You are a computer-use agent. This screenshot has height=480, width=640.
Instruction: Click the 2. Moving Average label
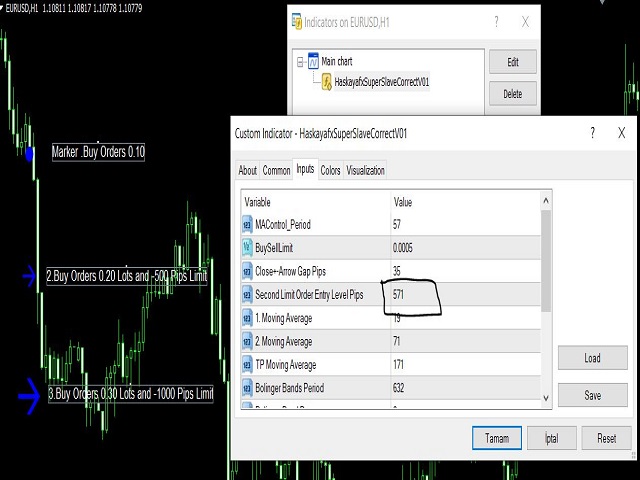284,341
